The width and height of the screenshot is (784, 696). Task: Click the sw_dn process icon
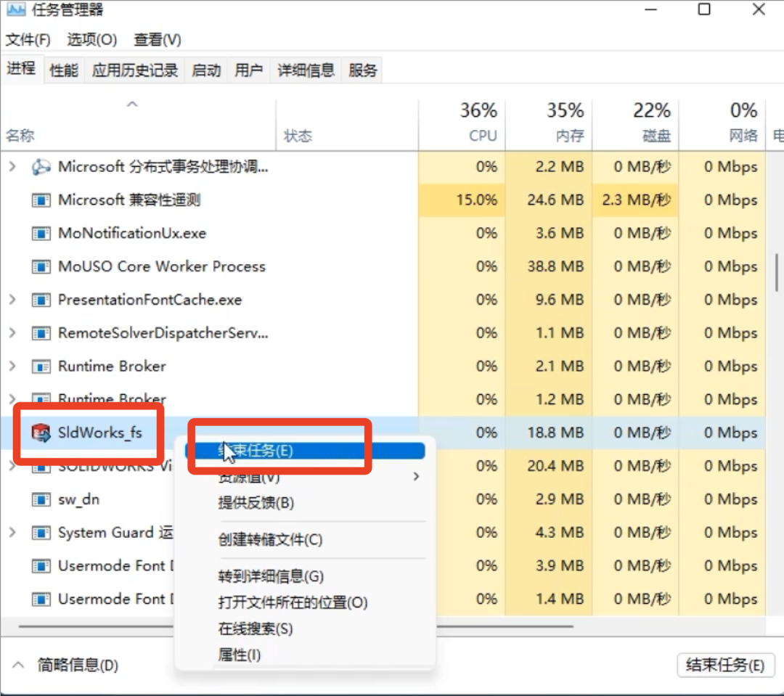coord(42,499)
